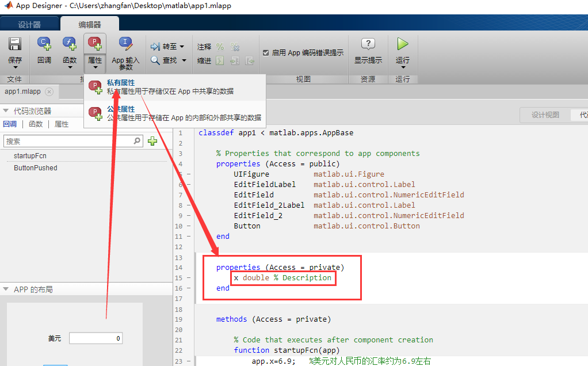Viewport: 588px width, 366px height.
Task: Switch to 设计视图 design view
Action: [545, 115]
